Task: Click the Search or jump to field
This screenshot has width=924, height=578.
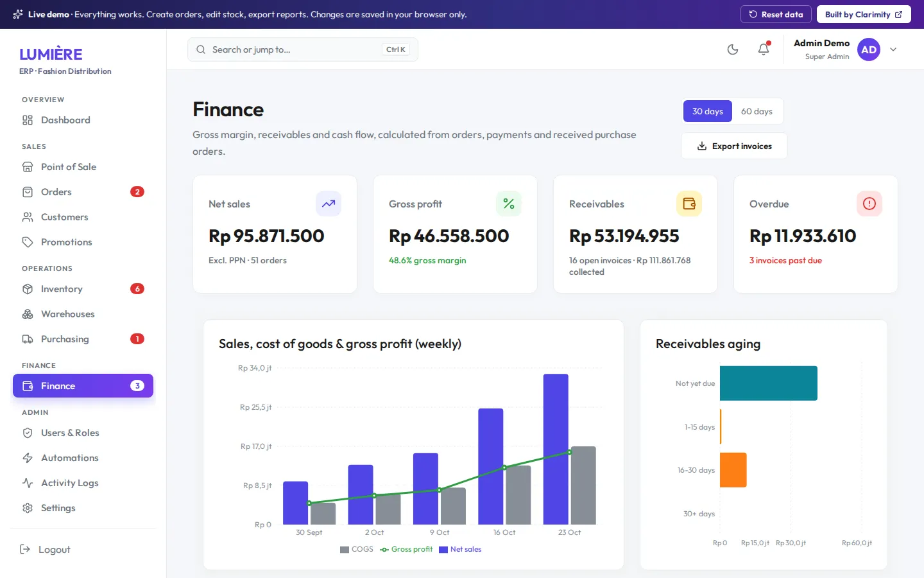Action: pos(303,49)
